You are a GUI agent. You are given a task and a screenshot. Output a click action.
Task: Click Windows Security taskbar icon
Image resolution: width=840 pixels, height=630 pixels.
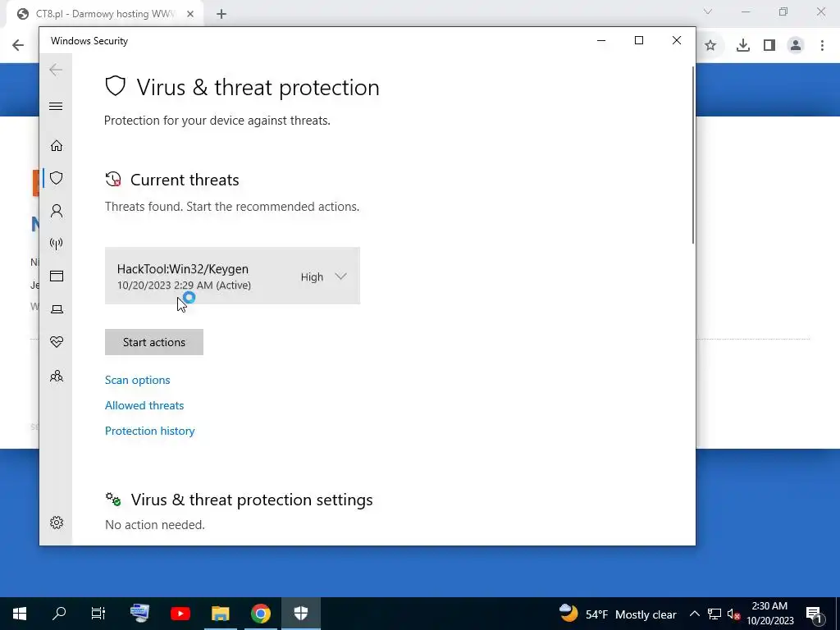click(x=300, y=614)
